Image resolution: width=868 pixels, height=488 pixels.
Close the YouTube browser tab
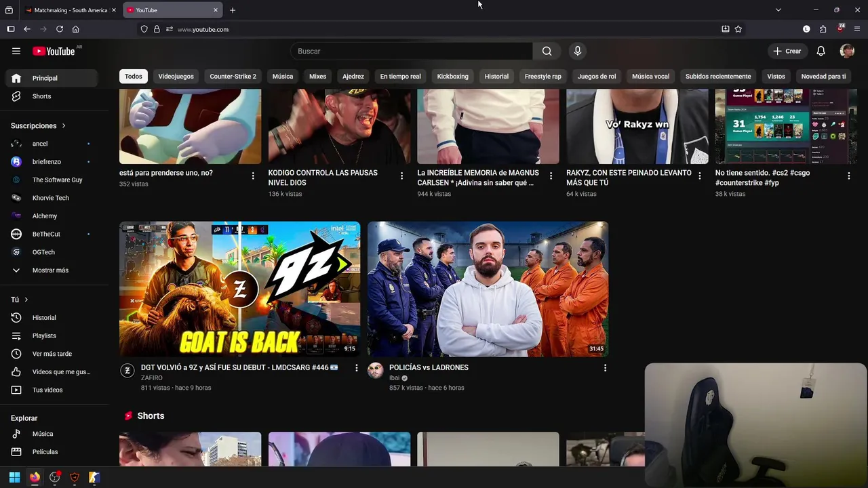pyautogui.click(x=216, y=10)
